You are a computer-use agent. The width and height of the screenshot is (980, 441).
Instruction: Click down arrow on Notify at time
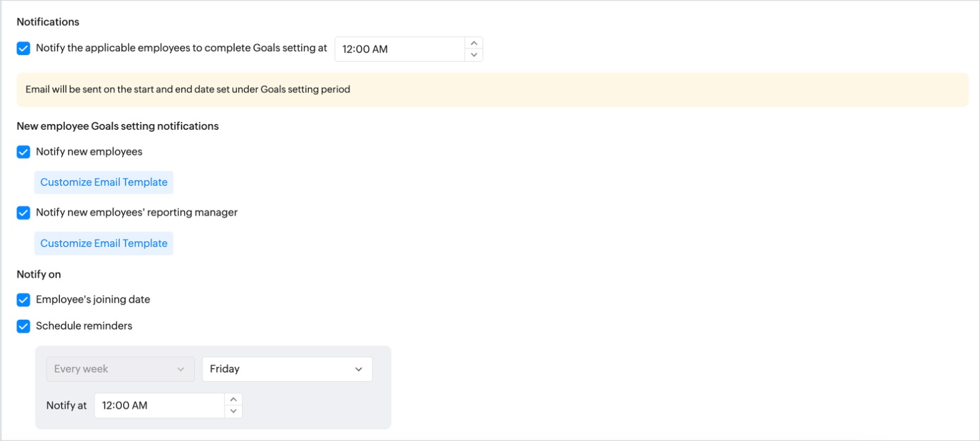(233, 411)
